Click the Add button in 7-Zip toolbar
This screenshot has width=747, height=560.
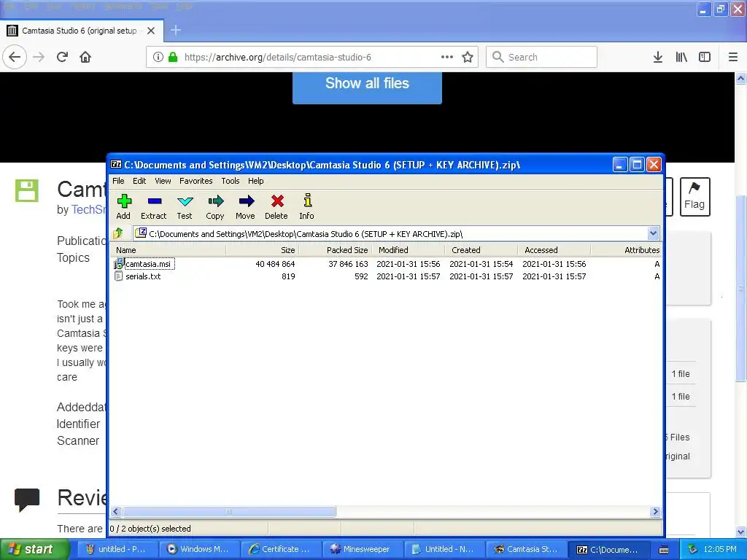click(123, 206)
